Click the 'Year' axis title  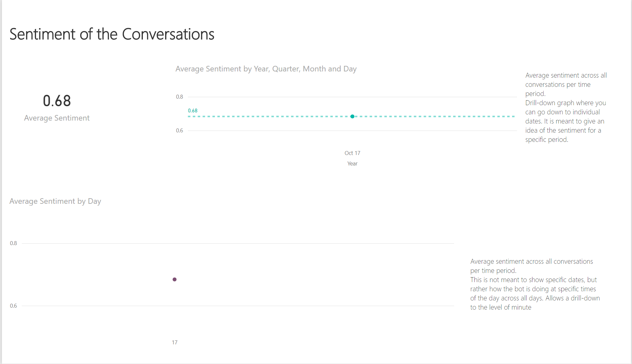pos(352,163)
